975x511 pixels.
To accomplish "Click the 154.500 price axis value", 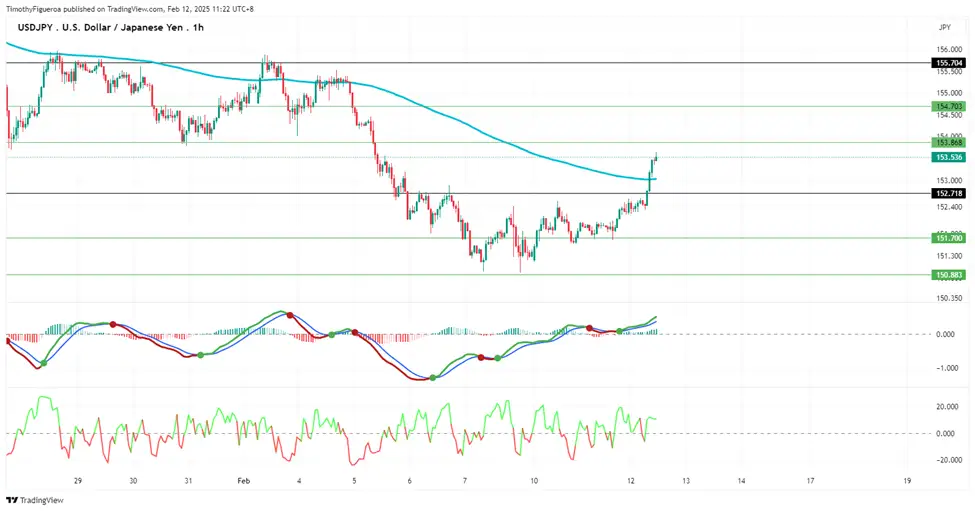I will pyautogui.click(x=949, y=115).
